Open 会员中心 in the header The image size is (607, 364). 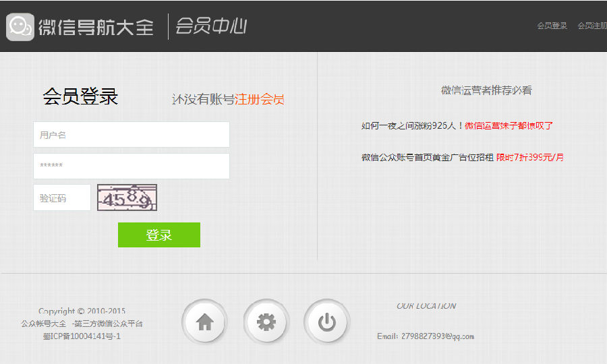click(x=211, y=26)
